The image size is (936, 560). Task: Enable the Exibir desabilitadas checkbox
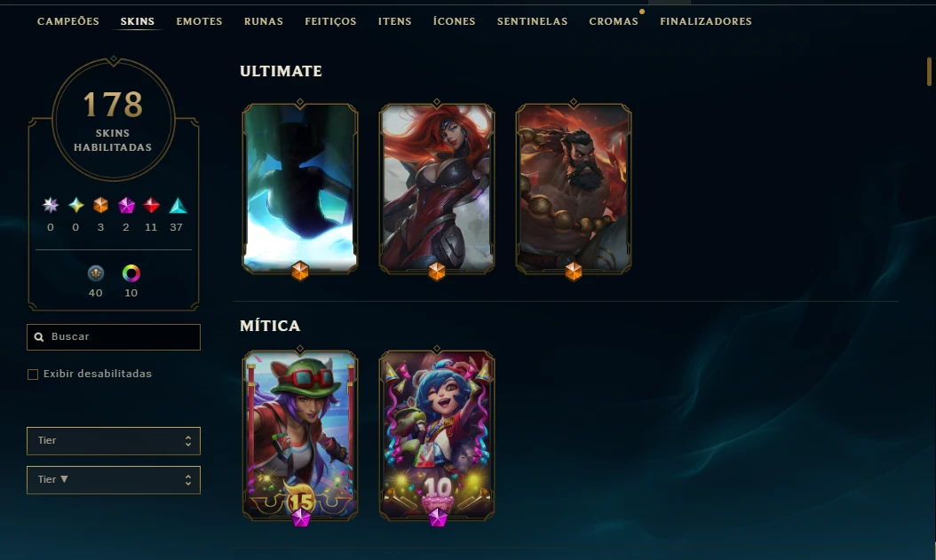33,374
